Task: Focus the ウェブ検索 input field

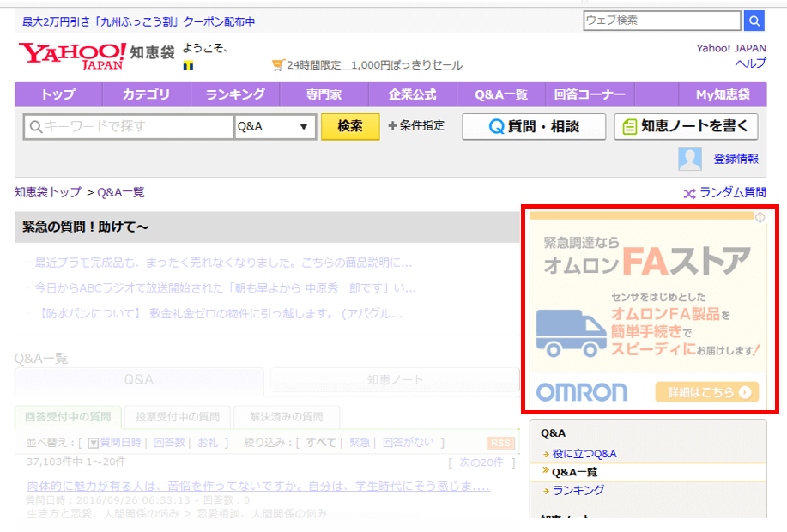Action: click(x=662, y=21)
